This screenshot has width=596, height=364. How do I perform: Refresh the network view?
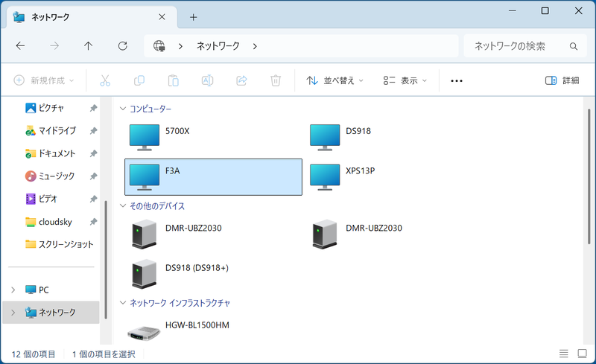click(x=122, y=46)
